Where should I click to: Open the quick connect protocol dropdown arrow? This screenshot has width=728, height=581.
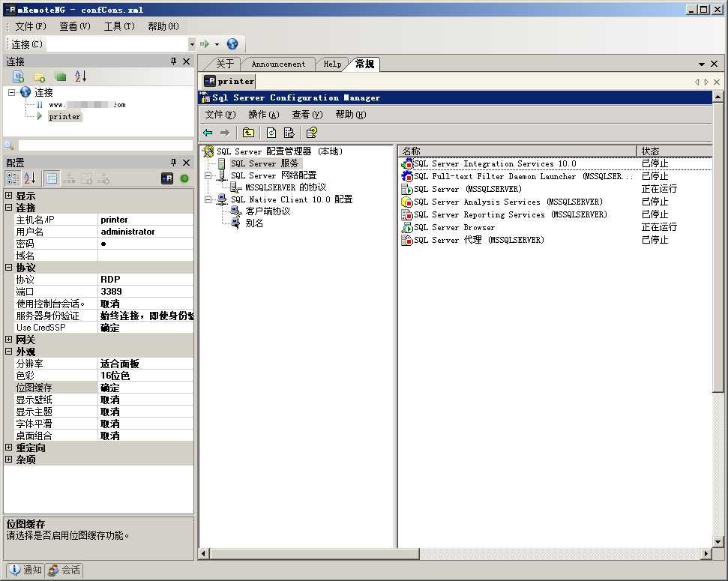point(217,44)
